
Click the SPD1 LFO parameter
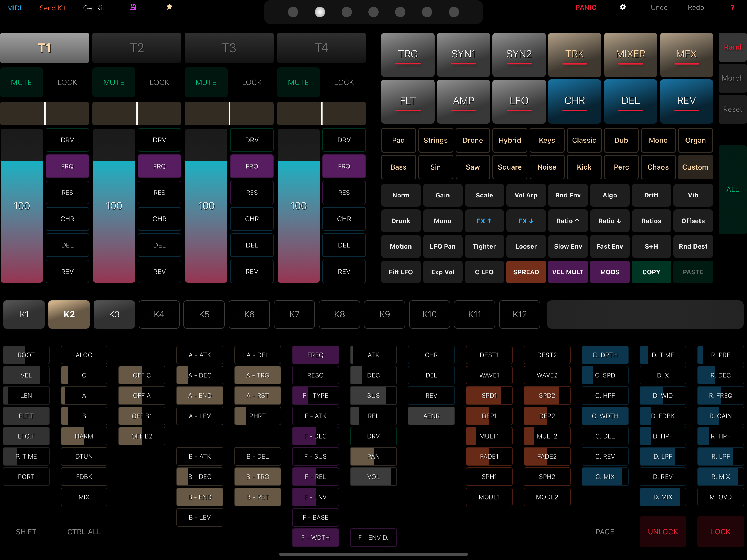coord(489,395)
